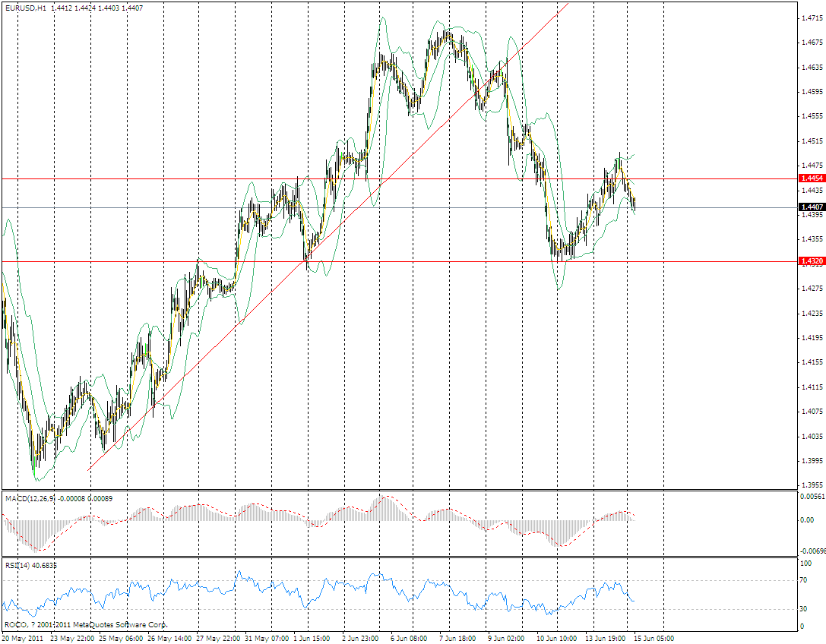
Task: Click the 1.4035 price axis value
Action: [x=812, y=436]
